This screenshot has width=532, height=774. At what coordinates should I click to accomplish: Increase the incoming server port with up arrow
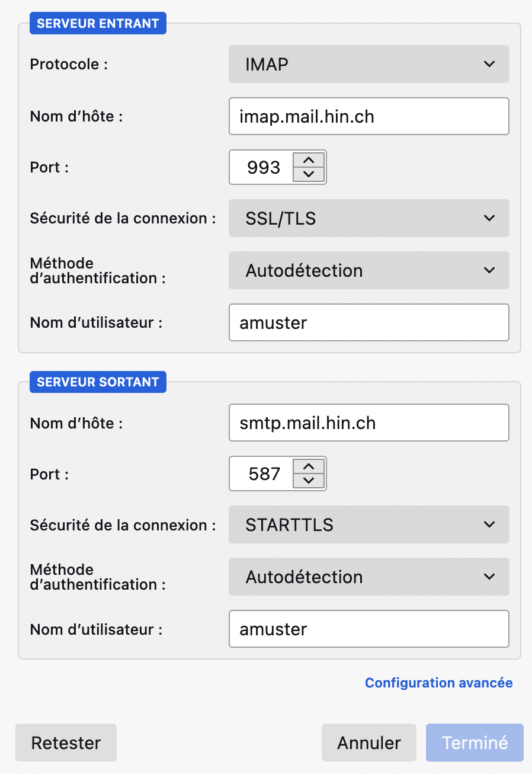(308, 160)
